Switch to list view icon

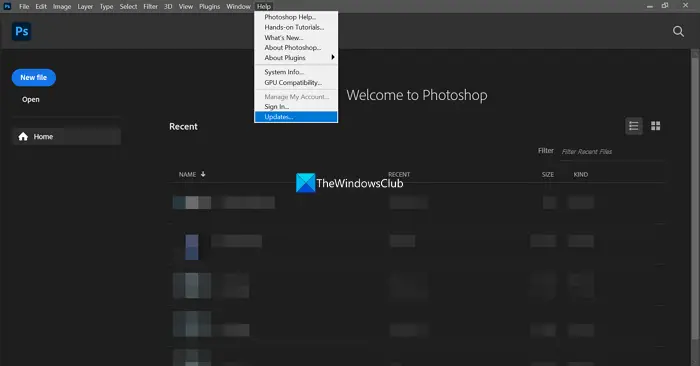pos(633,126)
